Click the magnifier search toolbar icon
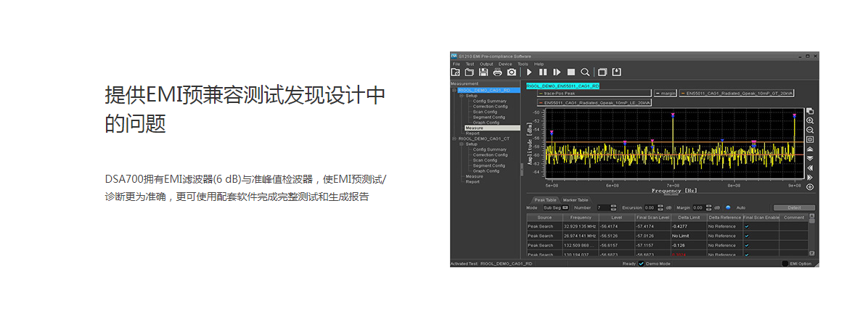Viewport: 868px width, 330px height. point(585,73)
